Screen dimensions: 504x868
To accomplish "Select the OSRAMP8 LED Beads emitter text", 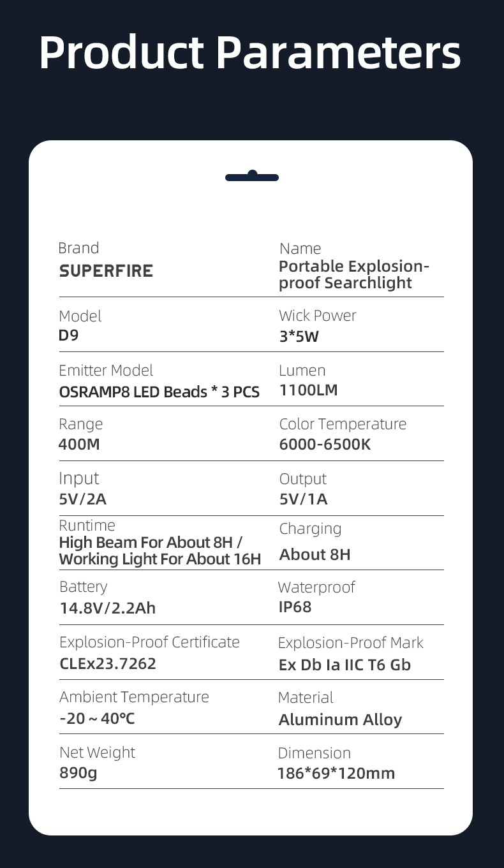I will coord(159,392).
